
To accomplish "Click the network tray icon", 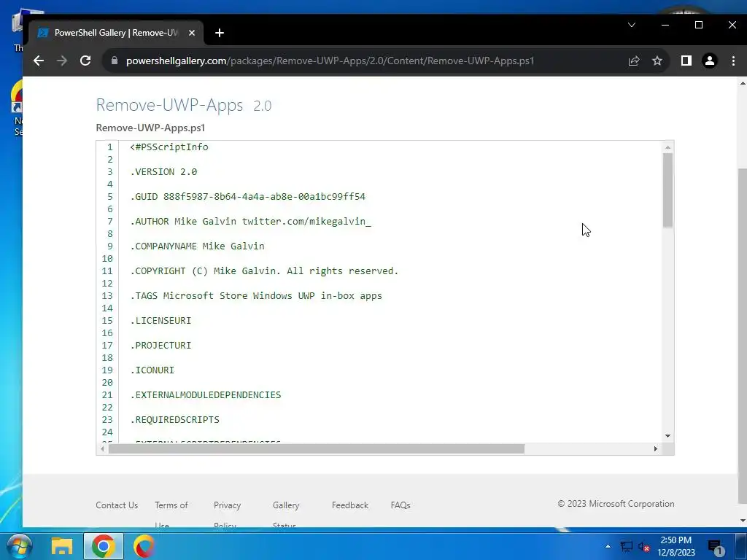I will 626,547.
